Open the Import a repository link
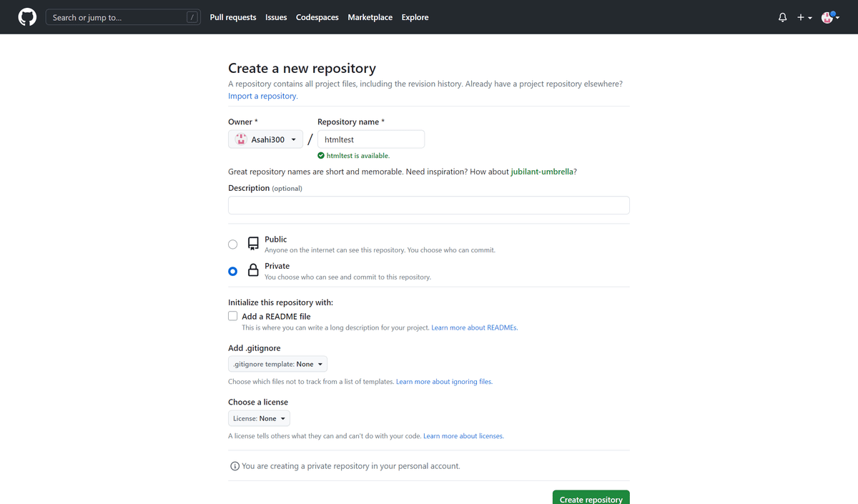Screen dimensions: 858x504 [x=262, y=95]
